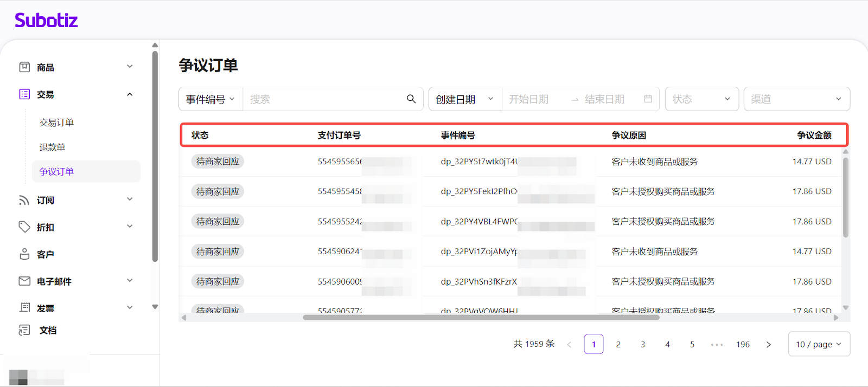Change the 10 / page size selector
Screen dimensions: 868x387
click(x=818, y=344)
